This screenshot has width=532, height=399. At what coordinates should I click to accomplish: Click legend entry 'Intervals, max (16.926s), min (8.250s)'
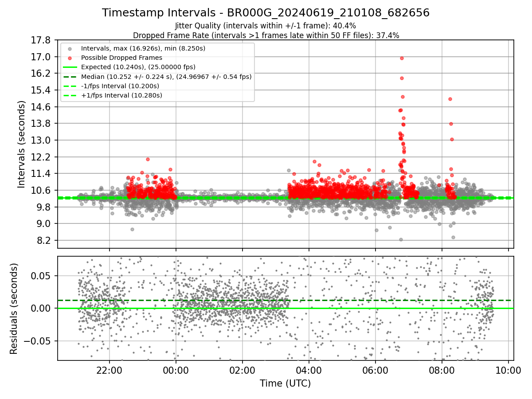[143, 48]
